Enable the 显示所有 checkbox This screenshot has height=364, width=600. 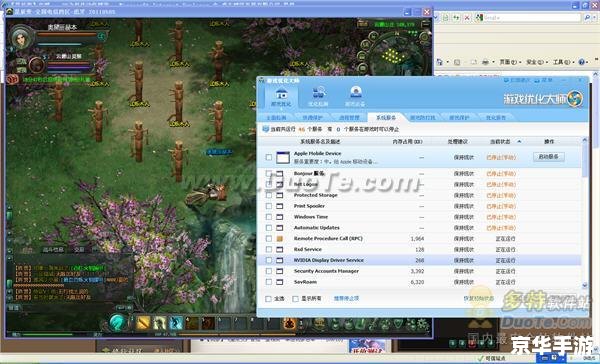(295, 299)
